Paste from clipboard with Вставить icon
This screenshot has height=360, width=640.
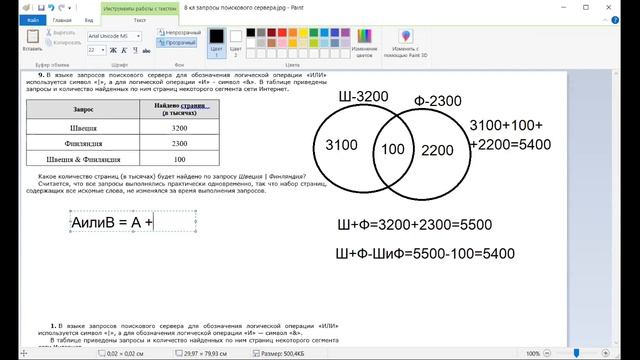click(x=33, y=40)
